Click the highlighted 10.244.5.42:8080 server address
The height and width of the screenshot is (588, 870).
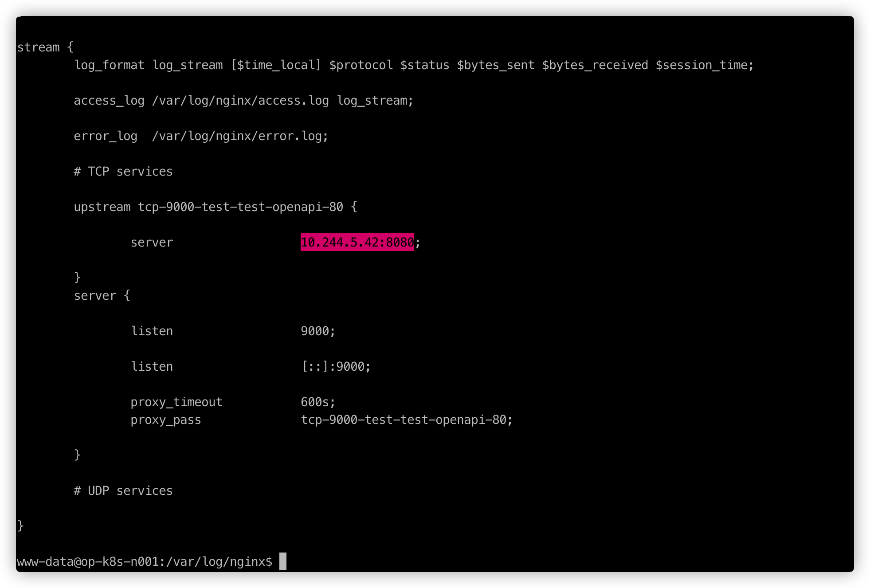357,242
